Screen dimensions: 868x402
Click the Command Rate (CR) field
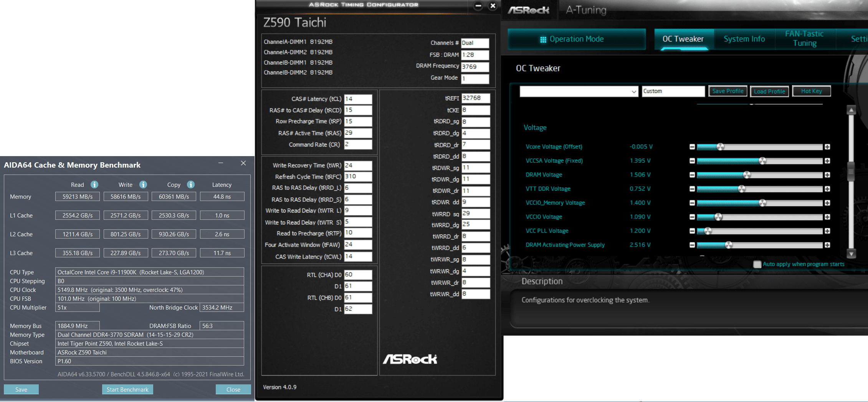pyautogui.click(x=358, y=145)
